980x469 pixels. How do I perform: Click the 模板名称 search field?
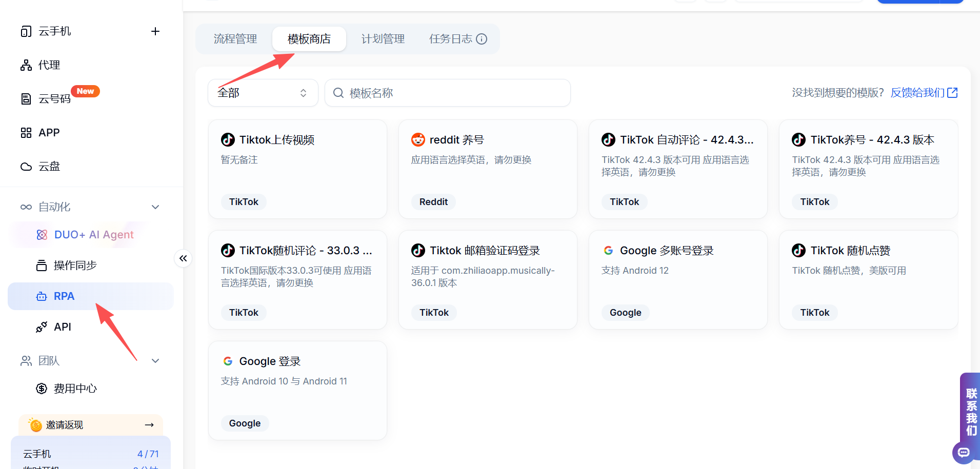coord(448,93)
